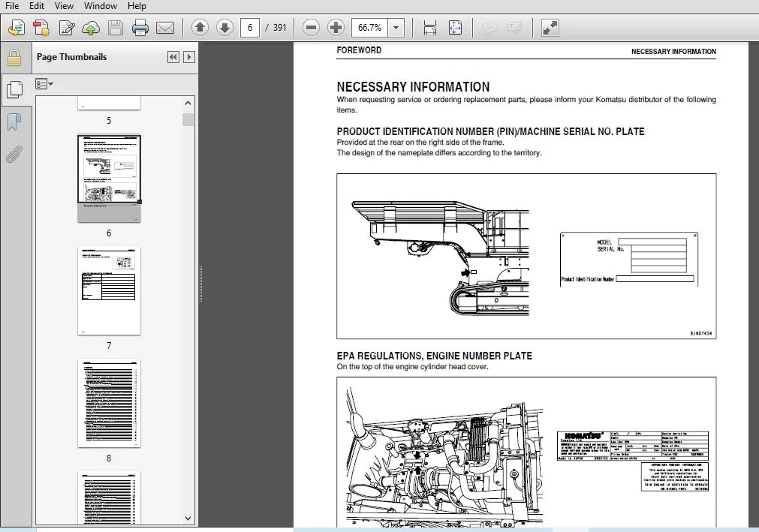Click the page 5 thumbnail label
This screenshot has width=759, height=532.
point(109,120)
